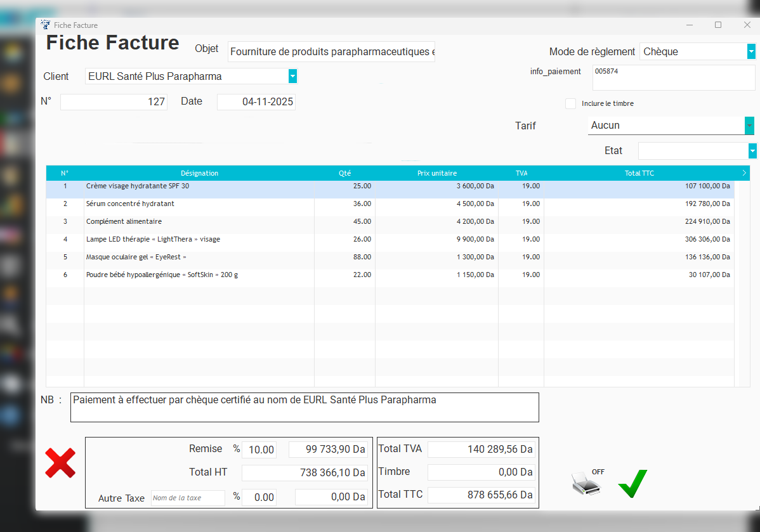Click the Nom de la taxe field
Screen dimensions: 760x532
188,498
